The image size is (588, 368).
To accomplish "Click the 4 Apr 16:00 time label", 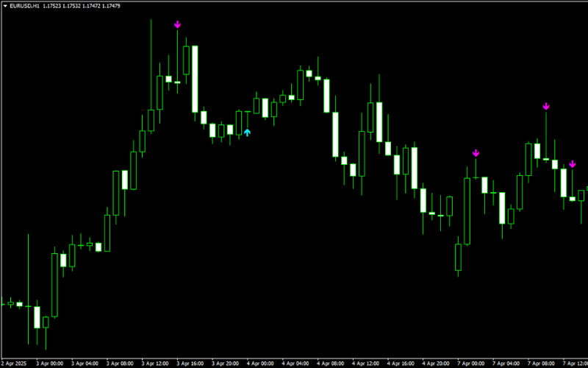I will pos(401,364).
